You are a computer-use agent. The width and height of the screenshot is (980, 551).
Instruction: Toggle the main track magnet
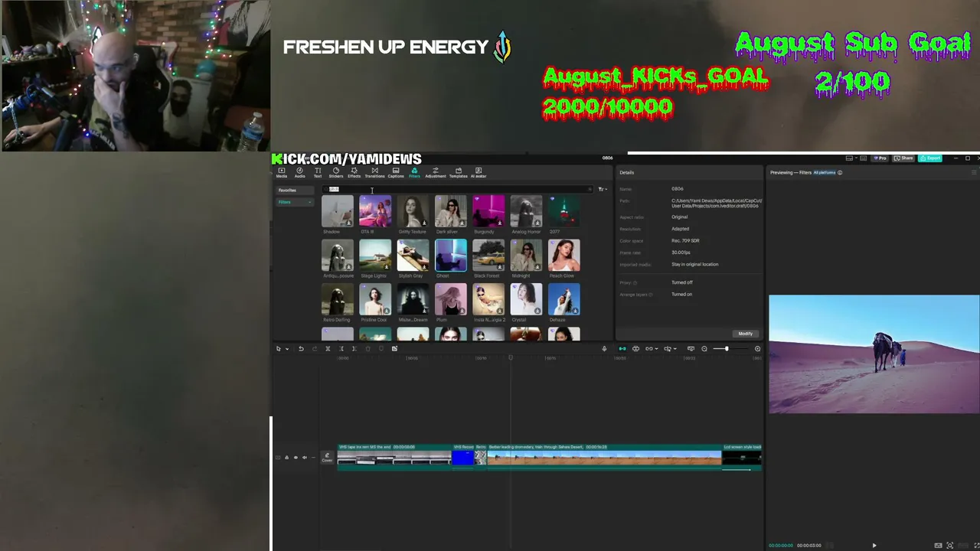pos(622,349)
